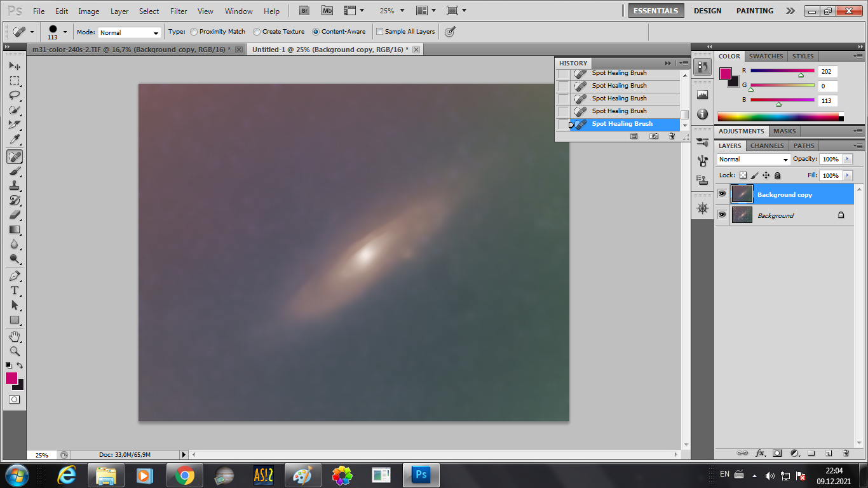Click the foreground color swatch in toolbox
Screen dimensions: 868x488
[11, 378]
